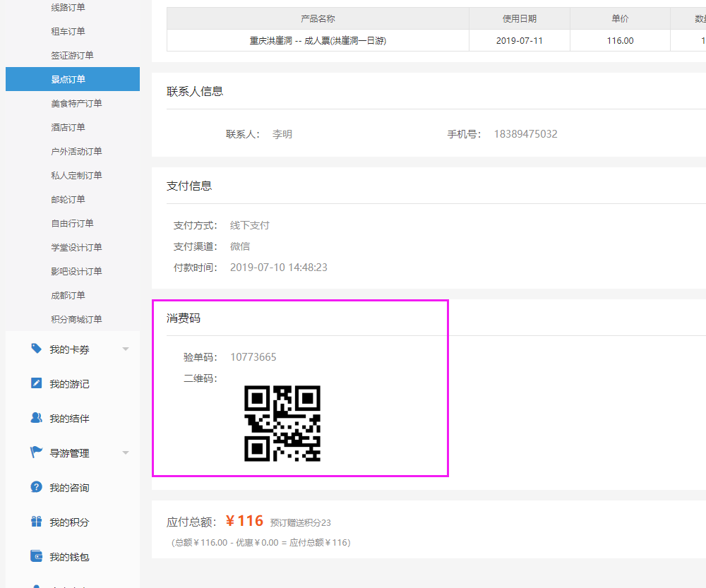
Task: Click the verification code 10773665
Action: [253, 357]
